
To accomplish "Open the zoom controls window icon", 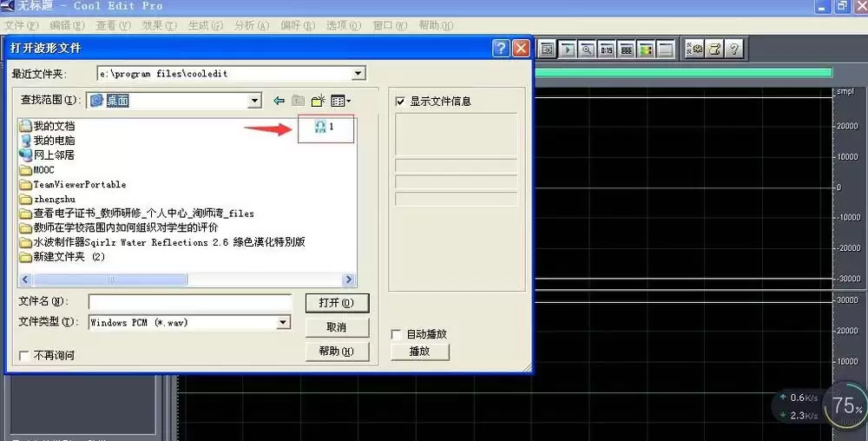I will click(587, 49).
